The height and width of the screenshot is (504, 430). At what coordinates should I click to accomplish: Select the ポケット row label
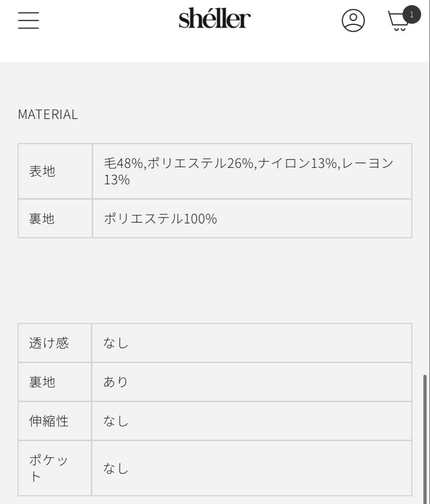click(49, 468)
